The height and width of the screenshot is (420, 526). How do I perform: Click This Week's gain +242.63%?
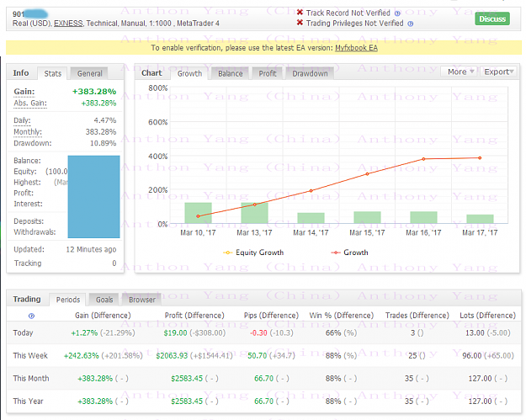[82, 355]
